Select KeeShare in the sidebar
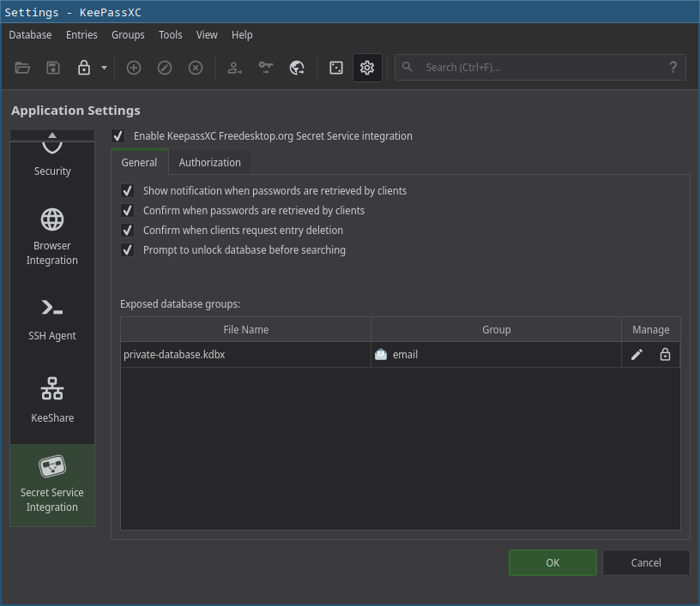Viewport: 700px width, 606px height. click(52, 402)
